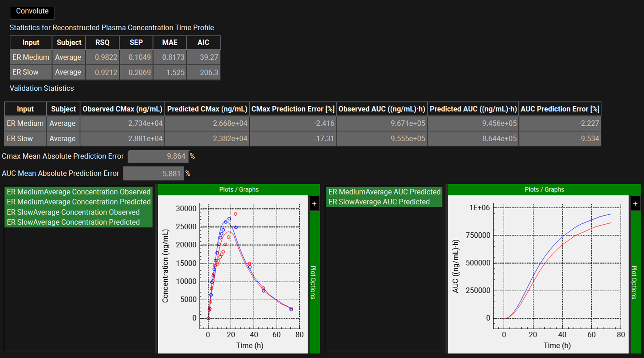This screenshot has height=358, width=644.
Task: Click AUC Prediction Error column header
Action: coord(560,109)
